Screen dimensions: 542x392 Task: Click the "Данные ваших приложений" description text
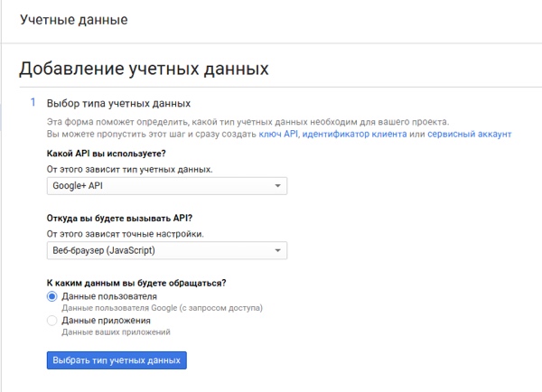click(x=114, y=331)
